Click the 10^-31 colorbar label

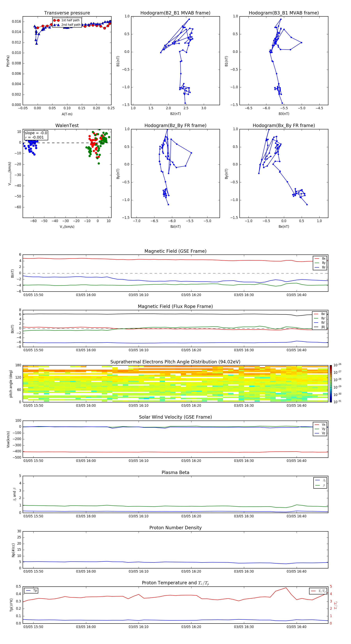click(x=337, y=402)
